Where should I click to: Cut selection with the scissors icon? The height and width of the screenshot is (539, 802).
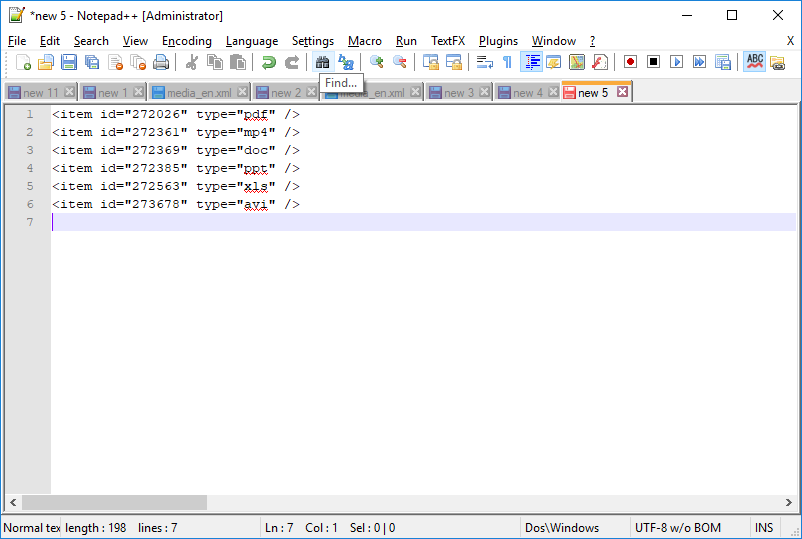tap(192, 62)
